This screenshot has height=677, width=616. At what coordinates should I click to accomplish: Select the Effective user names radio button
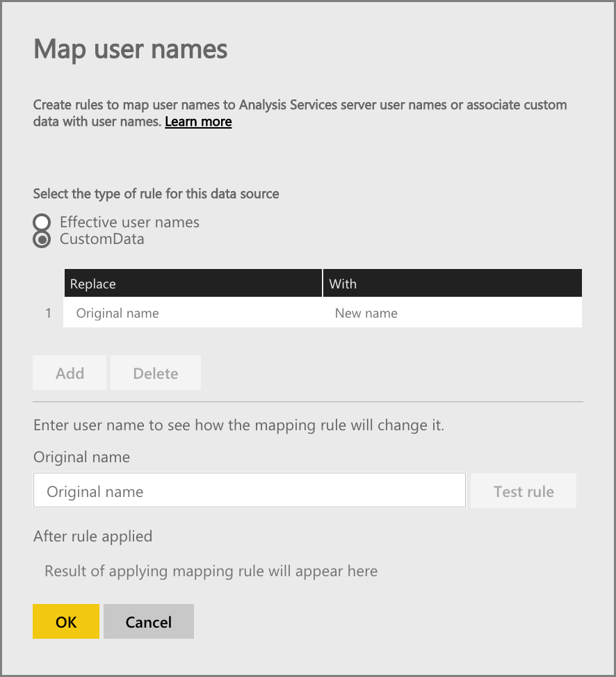[x=42, y=222]
